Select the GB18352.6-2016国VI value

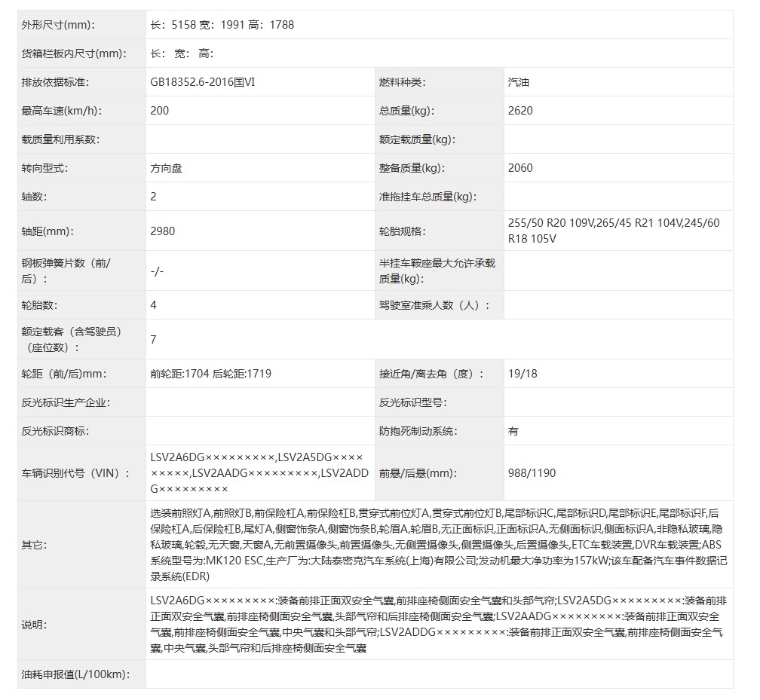coord(203,82)
